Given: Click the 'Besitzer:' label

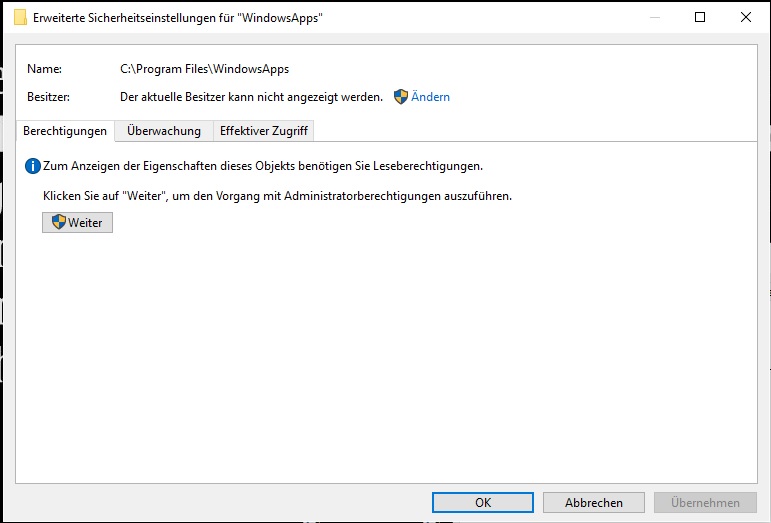Looking at the screenshot, I should (48, 97).
